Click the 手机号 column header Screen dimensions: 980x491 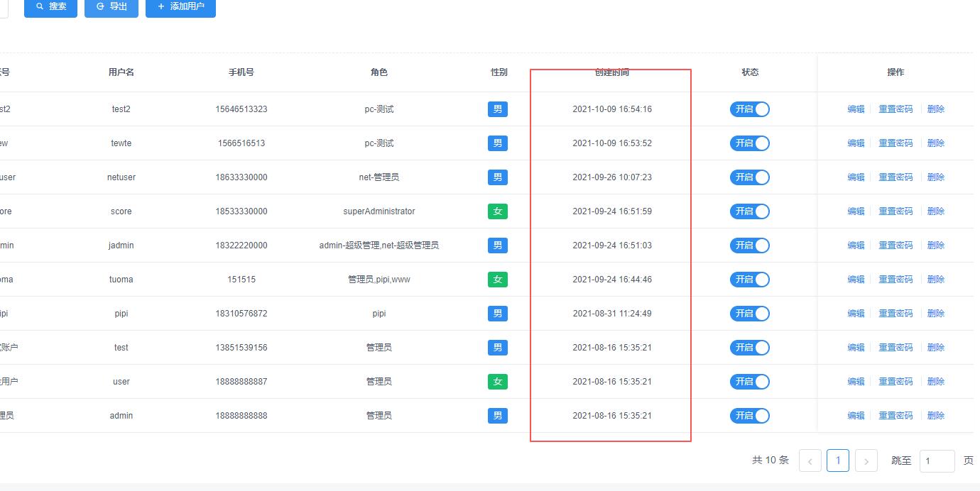pos(241,72)
